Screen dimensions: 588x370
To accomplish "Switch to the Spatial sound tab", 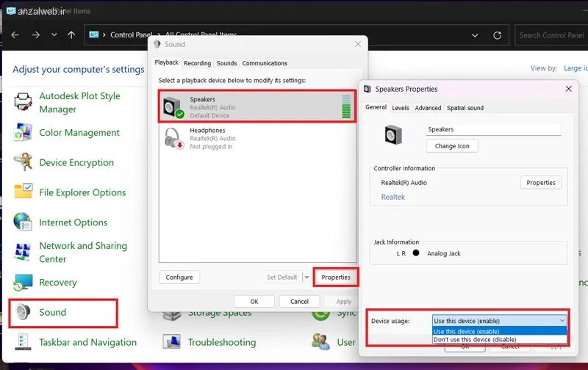I will [465, 108].
